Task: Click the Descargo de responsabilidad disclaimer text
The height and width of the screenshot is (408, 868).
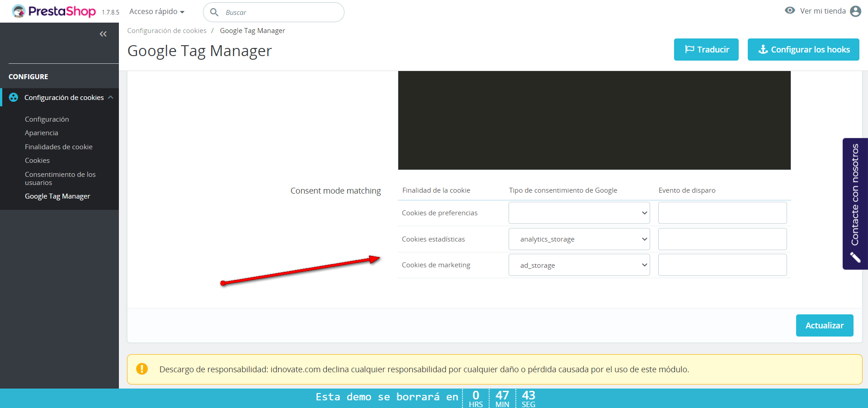Action: pyautogui.click(x=424, y=370)
